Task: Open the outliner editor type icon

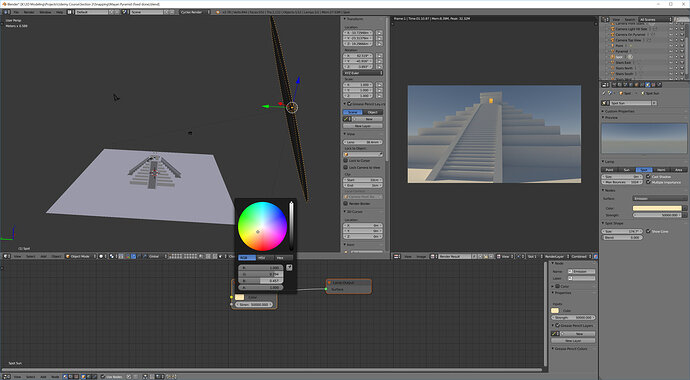Action: (606, 19)
